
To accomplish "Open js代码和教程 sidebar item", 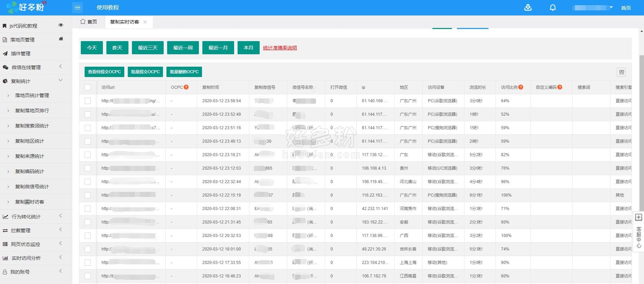I will click(23, 26).
